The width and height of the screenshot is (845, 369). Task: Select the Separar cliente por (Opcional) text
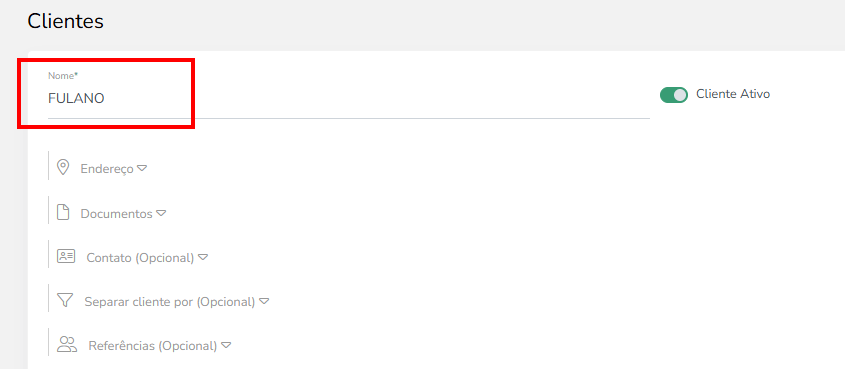tap(169, 302)
